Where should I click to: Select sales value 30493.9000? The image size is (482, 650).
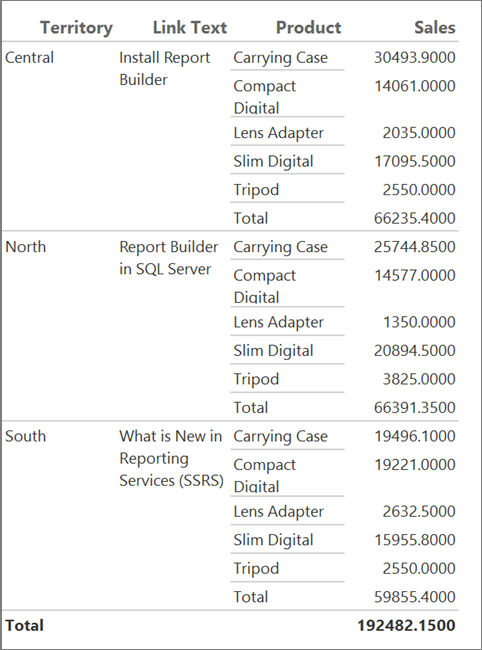(x=415, y=58)
